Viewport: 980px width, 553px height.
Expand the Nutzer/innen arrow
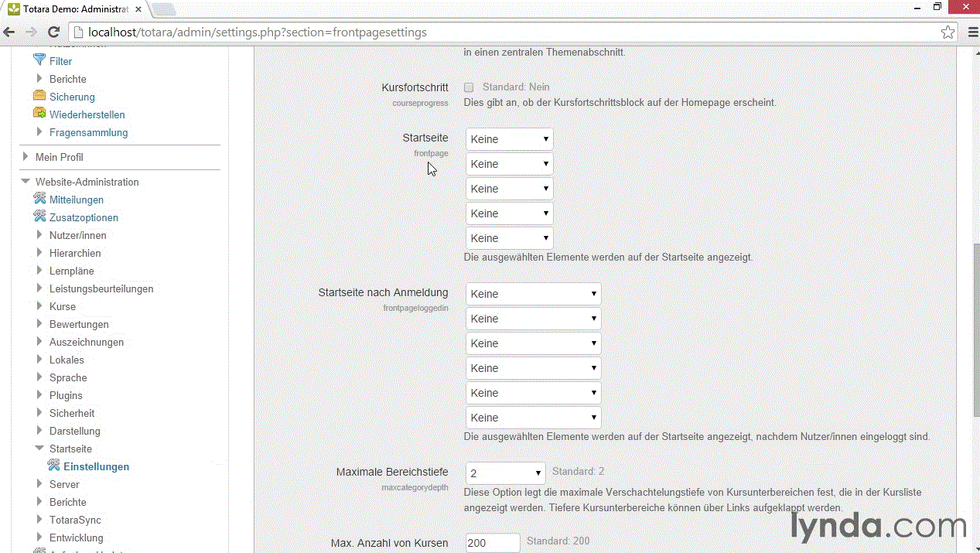[39, 235]
